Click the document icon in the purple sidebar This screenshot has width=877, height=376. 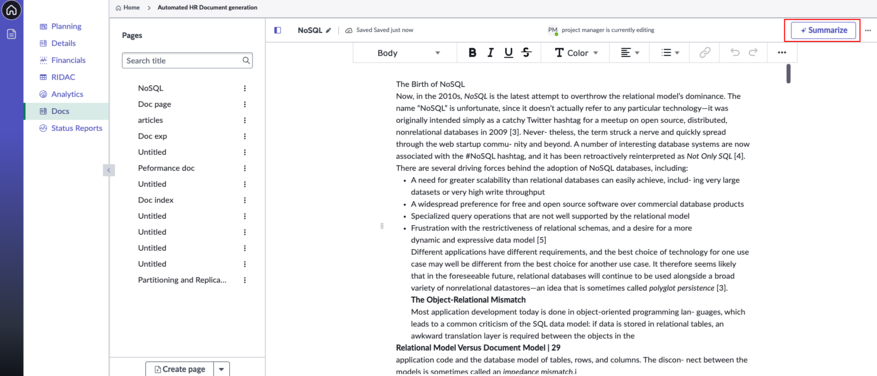pyautogui.click(x=12, y=34)
